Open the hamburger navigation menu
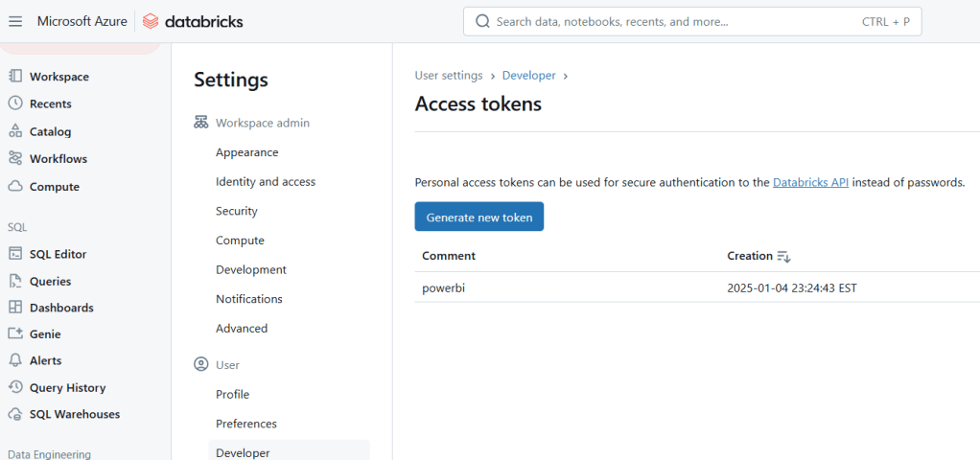Image resolution: width=980 pixels, height=460 pixels. [x=15, y=21]
